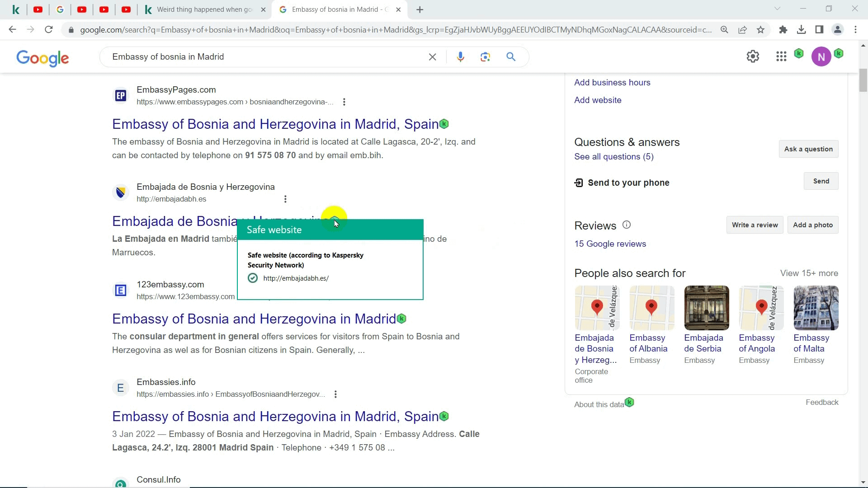Open the 15 Google reviews link
Viewport: 868px width, 488px height.
tap(610, 244)
